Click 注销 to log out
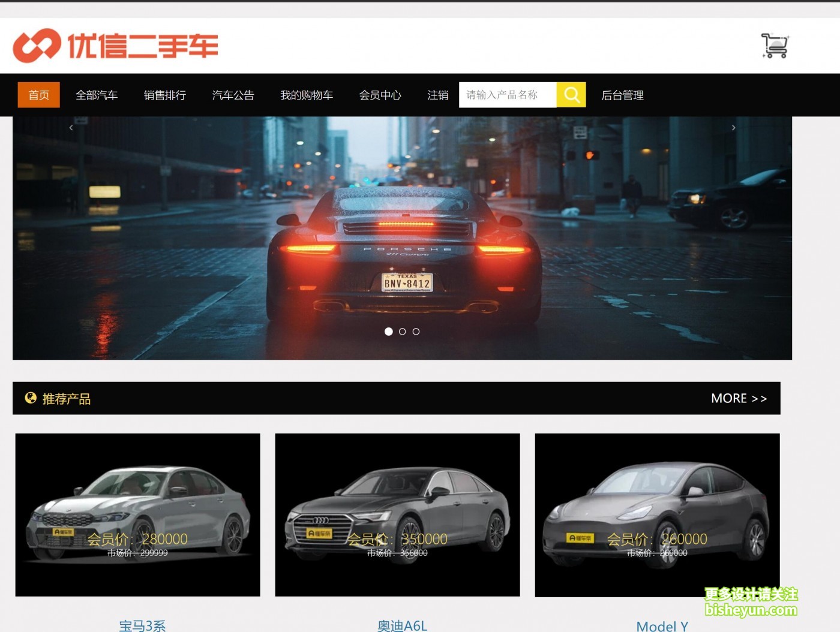The height and width of the screenshot is (632, 840). point(438,95)
